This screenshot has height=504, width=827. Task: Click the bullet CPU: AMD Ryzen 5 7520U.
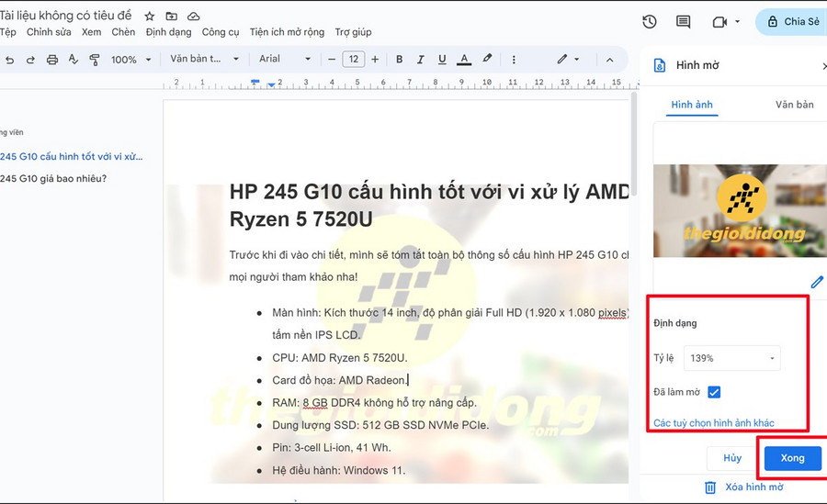tap(340, 358)
